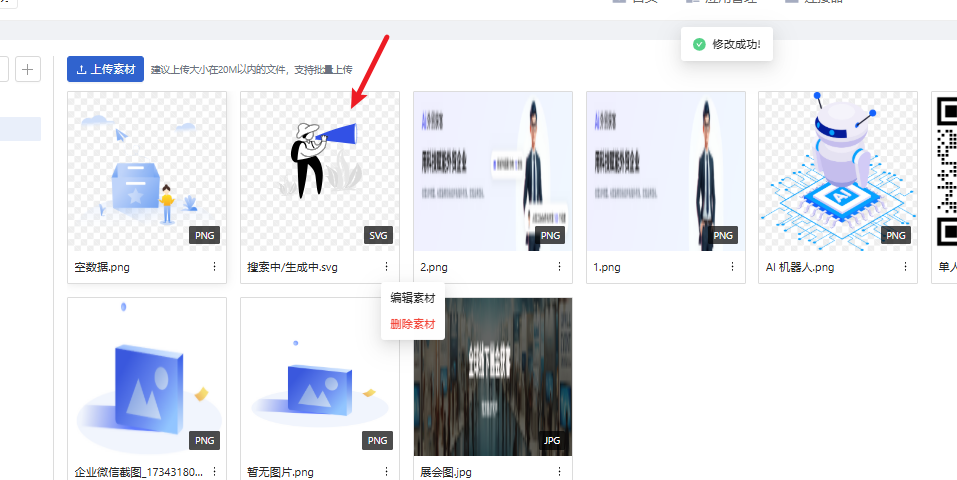Click the 上传素材 upload button

pos(105,69)
